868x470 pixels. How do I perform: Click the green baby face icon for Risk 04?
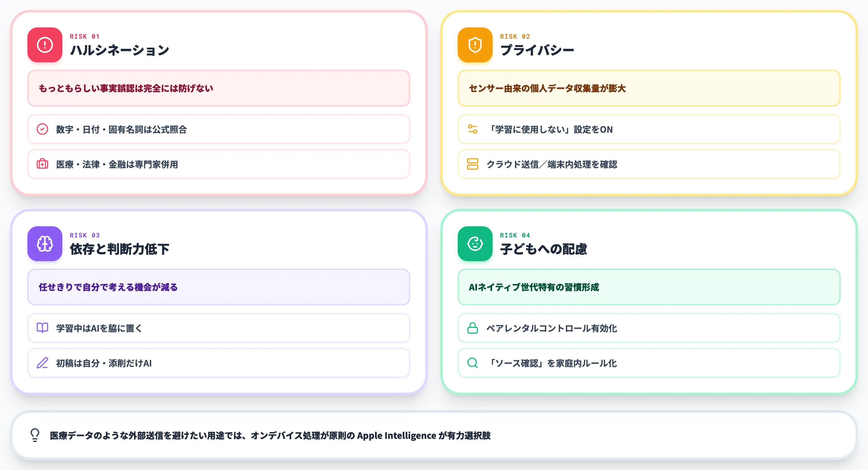[x=475, y=244]
